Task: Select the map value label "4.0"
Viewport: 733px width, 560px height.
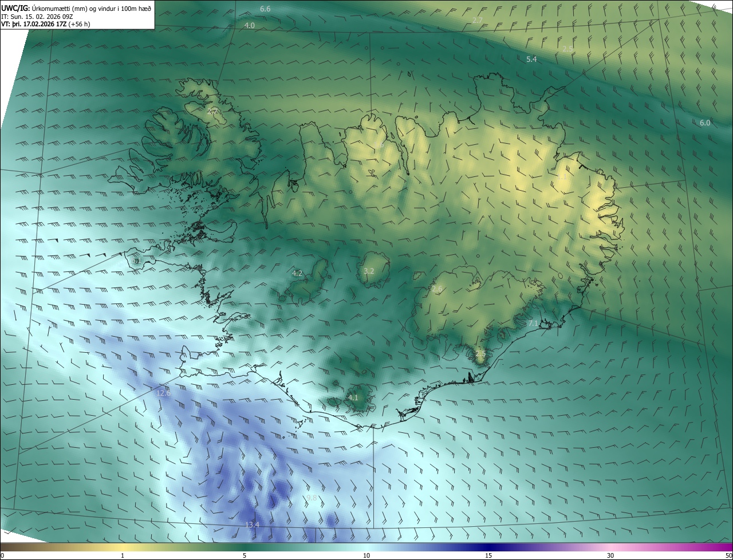Action: [250, 25]
